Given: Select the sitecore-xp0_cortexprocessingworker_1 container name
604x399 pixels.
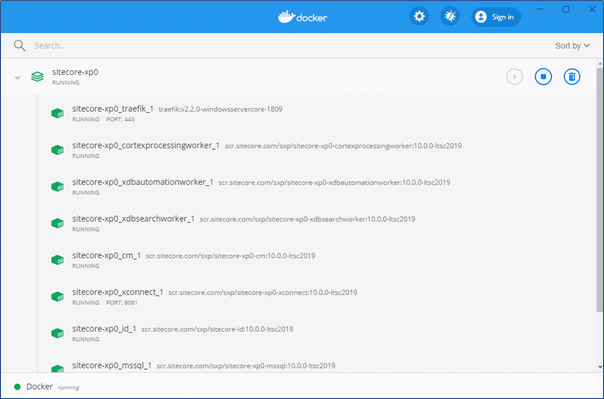Looking at the screenshot, I should pyautogui.click(x=146, y=146).
